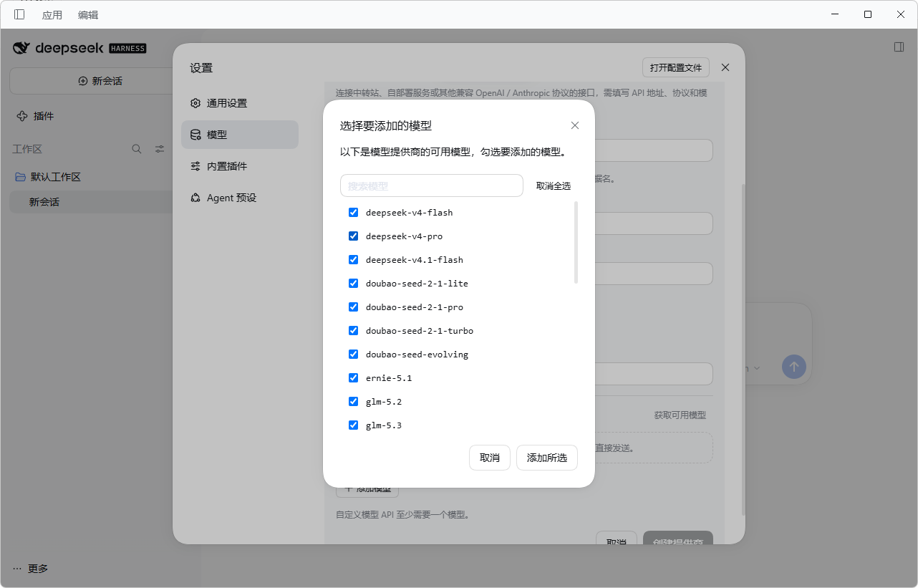The image size is (918, 588).
Task: Uncheck glm-5.3 checkbox
Action: pos(353,425)
